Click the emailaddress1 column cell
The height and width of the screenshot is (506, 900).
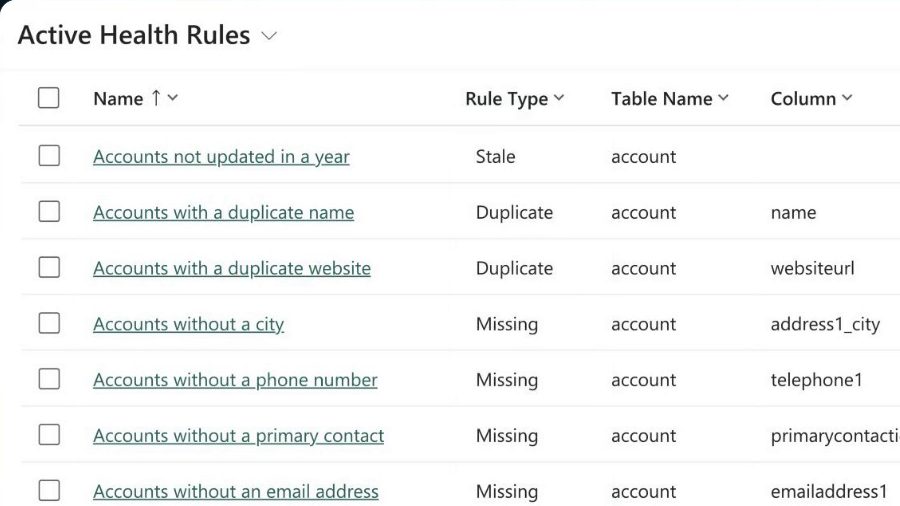tap(829, 492)
